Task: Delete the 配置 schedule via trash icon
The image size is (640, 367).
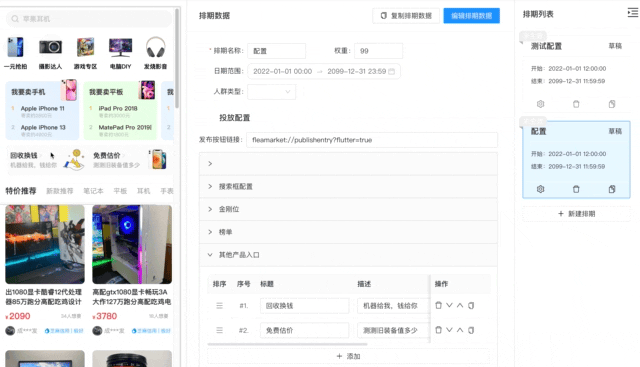Action: pyautogui.click(x=576, y=189)
